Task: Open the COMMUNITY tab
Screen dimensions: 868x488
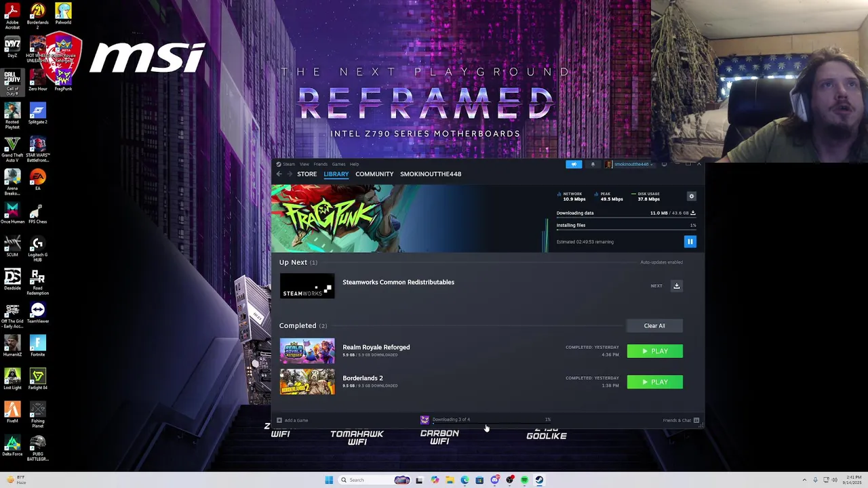Action: (x=374, y=174)
